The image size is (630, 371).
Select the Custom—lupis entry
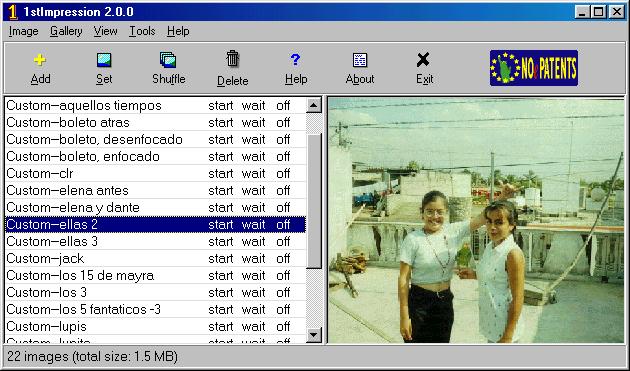(155, 326)
